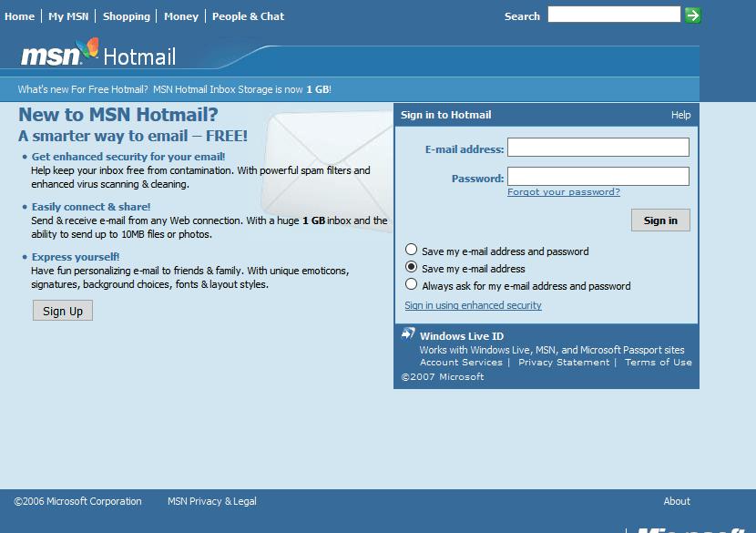
Task: Open My MSN in top navigation
Action: (68, 16)
